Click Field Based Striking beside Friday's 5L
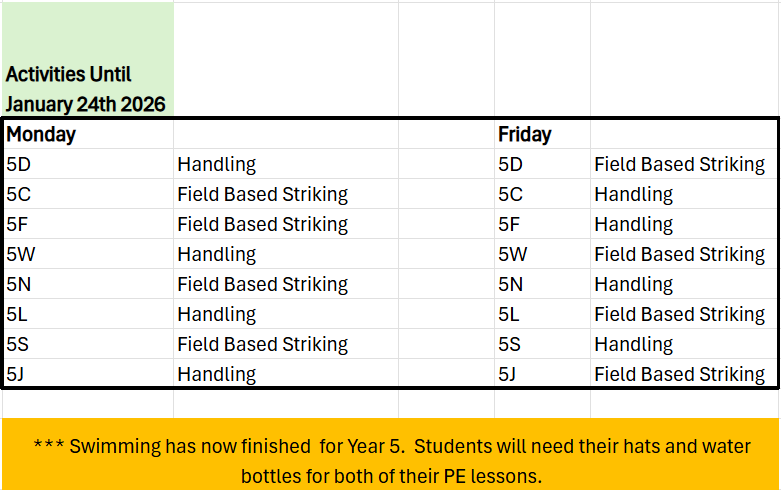The width and height of the screenshot is (781, 490). click(679, 314)
